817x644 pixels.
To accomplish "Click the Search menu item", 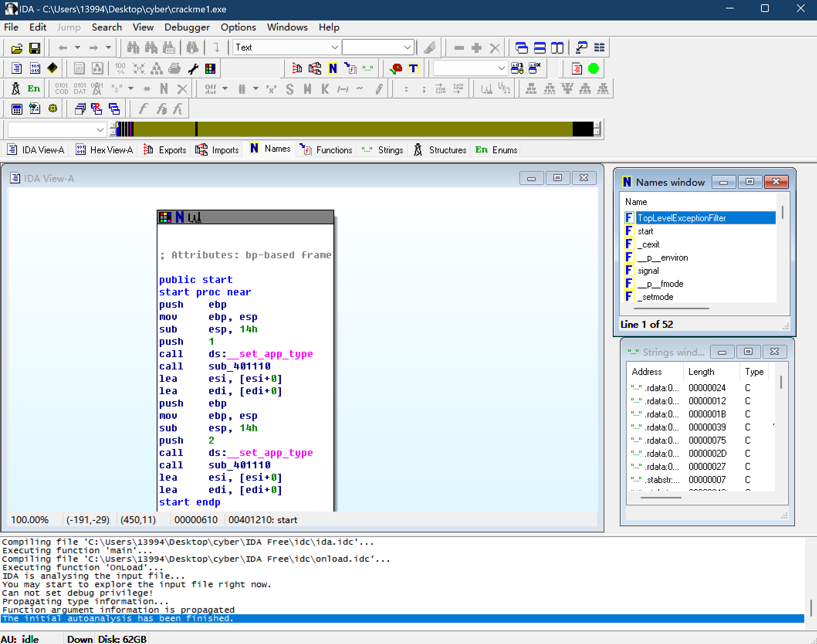I will [x=106, y=27].
